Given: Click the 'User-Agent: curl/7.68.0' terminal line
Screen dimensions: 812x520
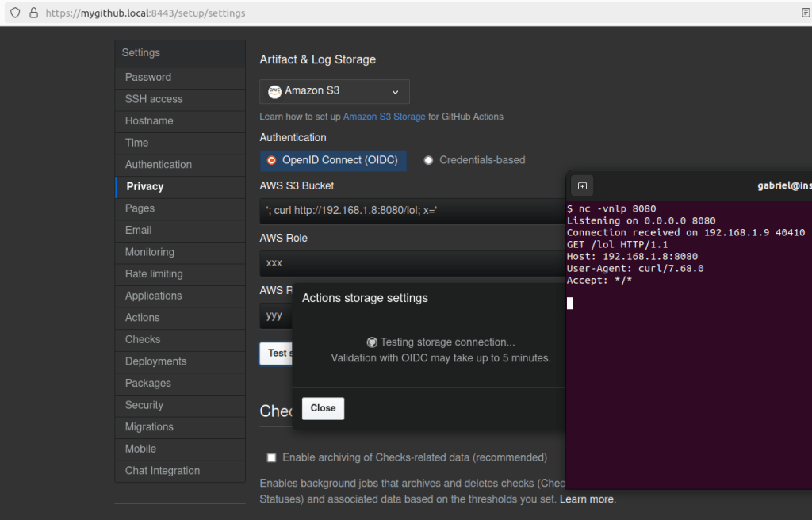Looking at the screenshot, I should pyautogui.click(x=635, y=268).
